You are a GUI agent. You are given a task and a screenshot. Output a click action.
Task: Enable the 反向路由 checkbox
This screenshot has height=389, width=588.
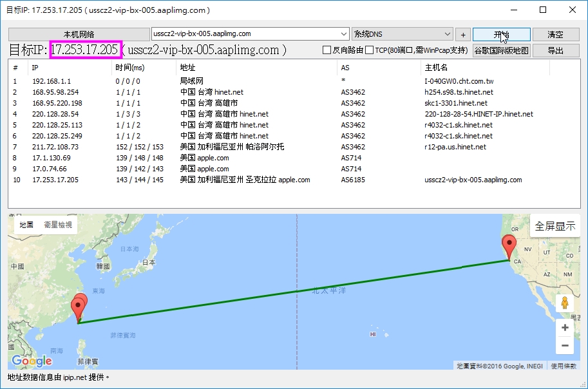327,50
